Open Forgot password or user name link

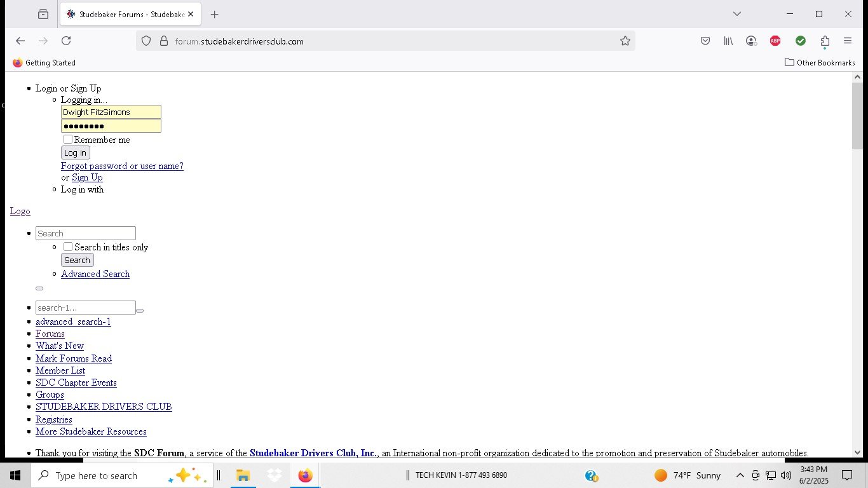tap(122, 166)
